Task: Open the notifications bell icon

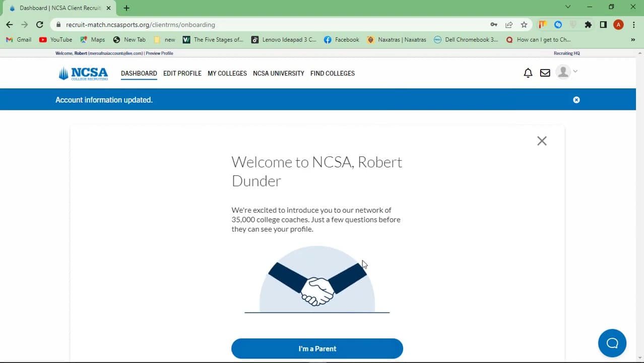Action: pos(528,73)
